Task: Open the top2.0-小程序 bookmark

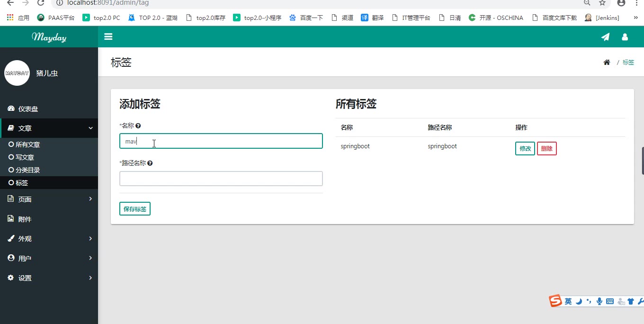Action: (x=257, y=18)
